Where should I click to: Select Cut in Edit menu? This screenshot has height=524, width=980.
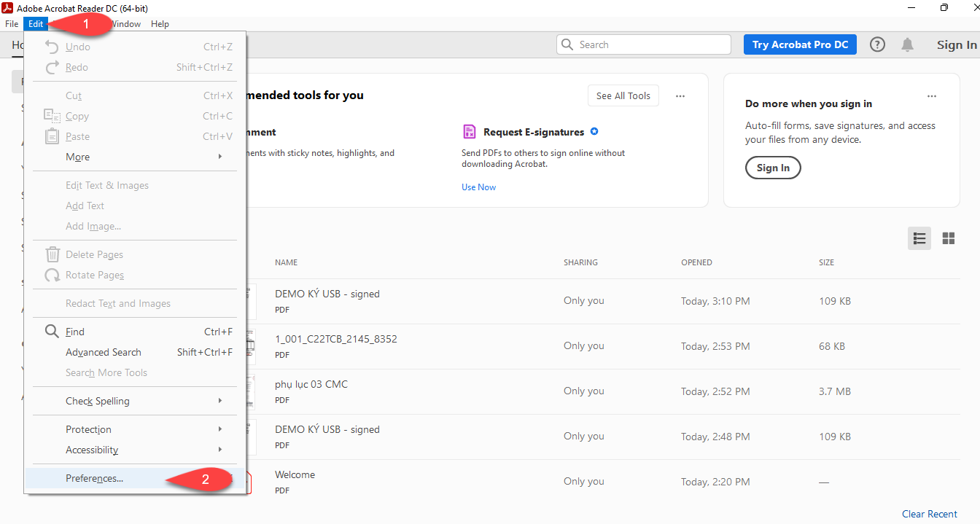136,95
